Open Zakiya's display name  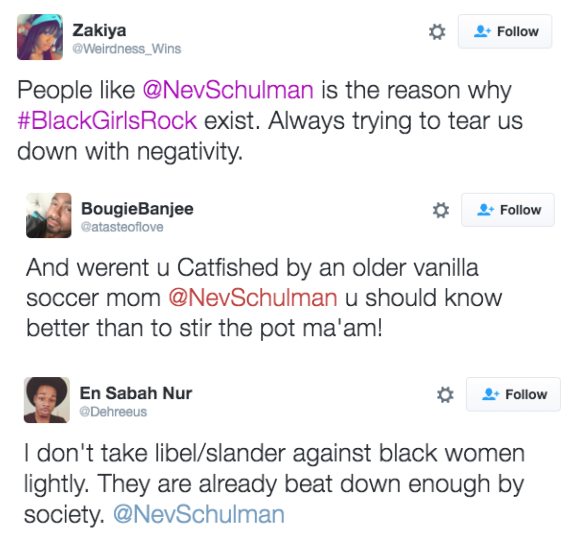99,30
